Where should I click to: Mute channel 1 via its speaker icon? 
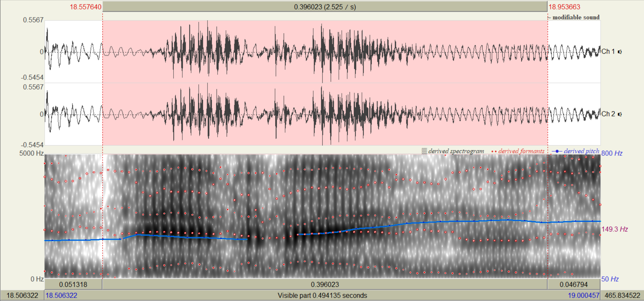[x=619, y=52]
